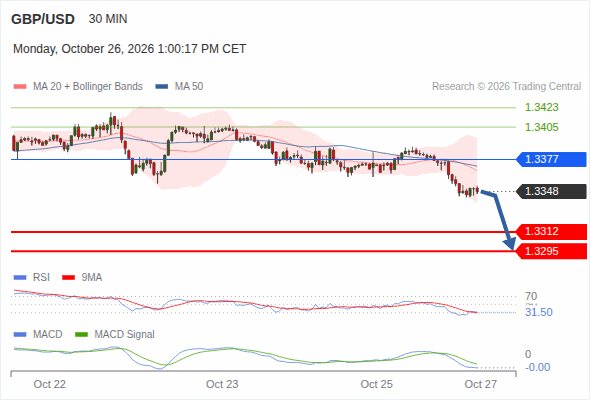The width and height of the screenshot is (590, 400).
Task: Click the MACD legend label
Action: (48, 335)
